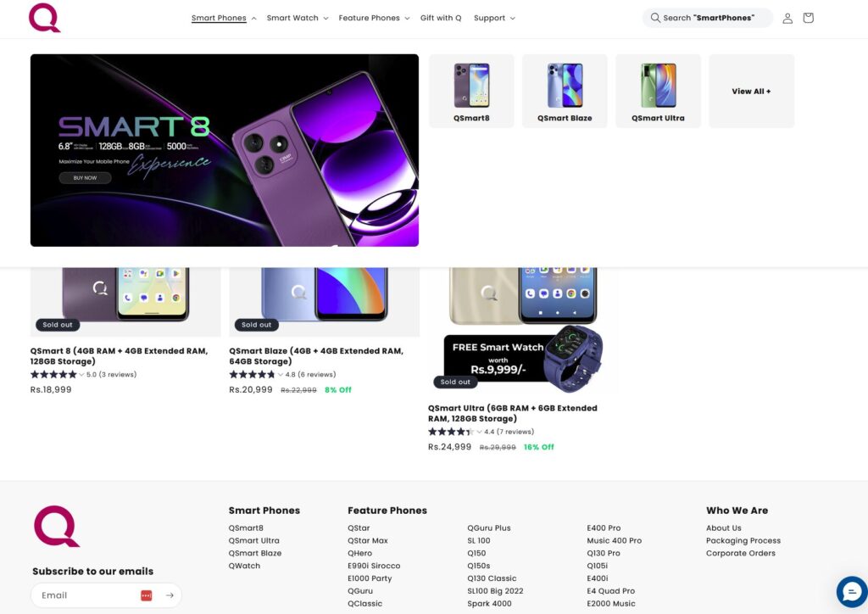
Task: Expand the Support menu
Action: (x=494, y=18)
